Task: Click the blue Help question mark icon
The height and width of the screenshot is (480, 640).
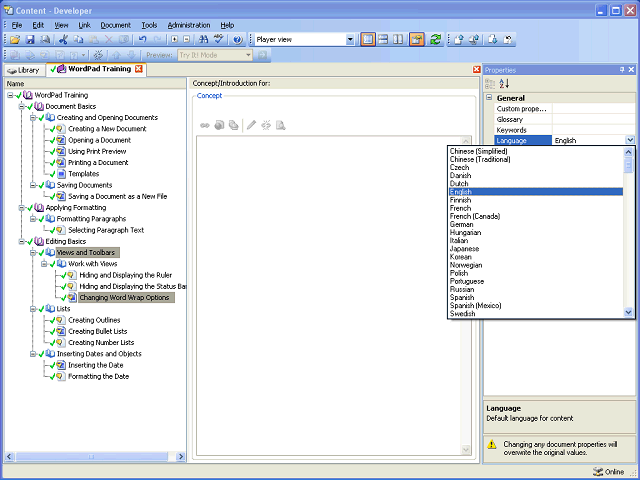Action: pyautogui.click(x=238, y=40)
